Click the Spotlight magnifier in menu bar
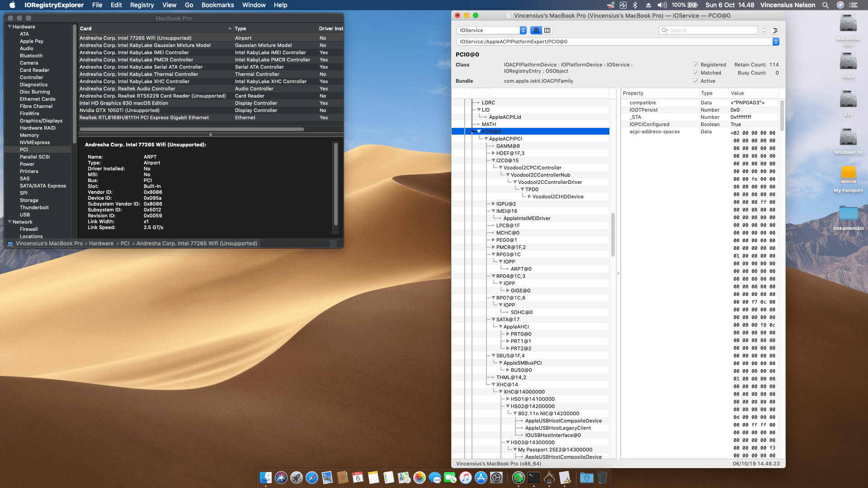The width and height of the screenshot is (868, 488). pyautogui.click(x=826, y=5)
